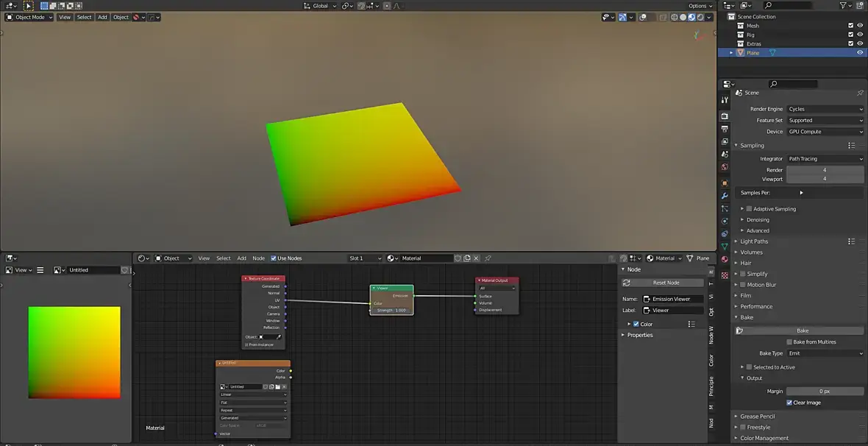Open the Object menu in 3D viewport
Image resolution: width=868 pixels, height=446 pixels.
pyautogui.click(x=121, y=17)
